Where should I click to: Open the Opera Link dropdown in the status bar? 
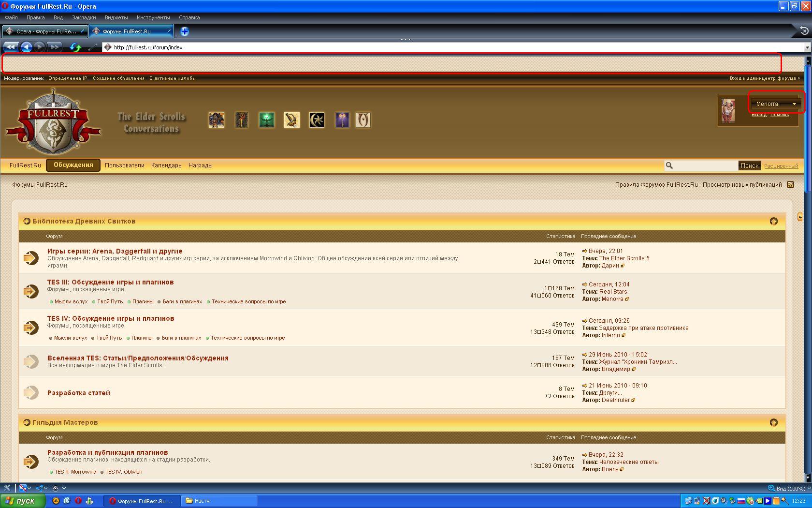pyautogui.click(x=46, y=488)
